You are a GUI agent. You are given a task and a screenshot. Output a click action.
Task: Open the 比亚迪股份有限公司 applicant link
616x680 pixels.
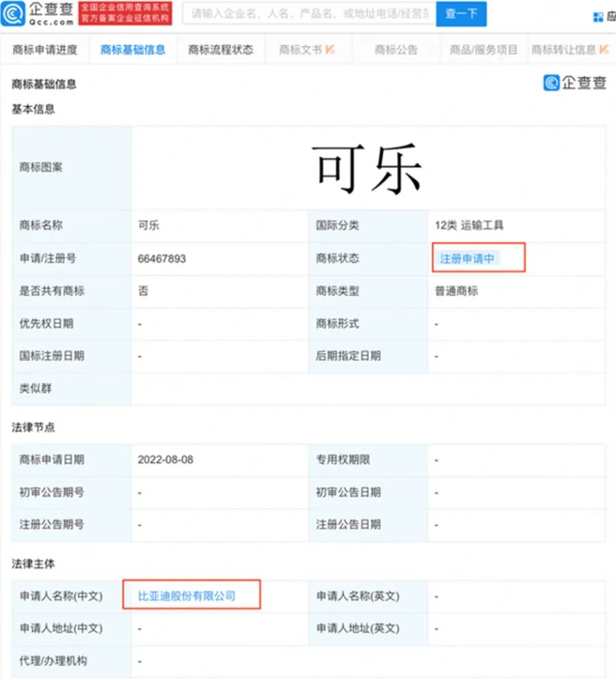tap(187, 596)
